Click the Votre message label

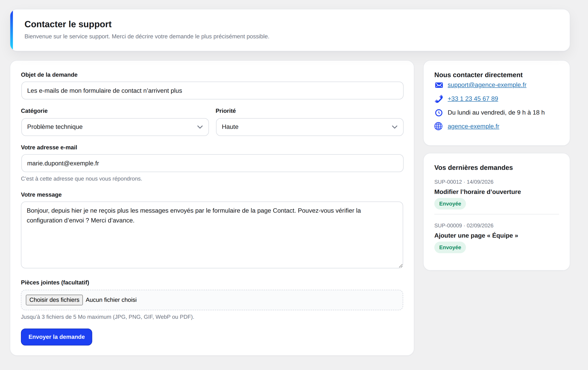click(x=41, y=195)
